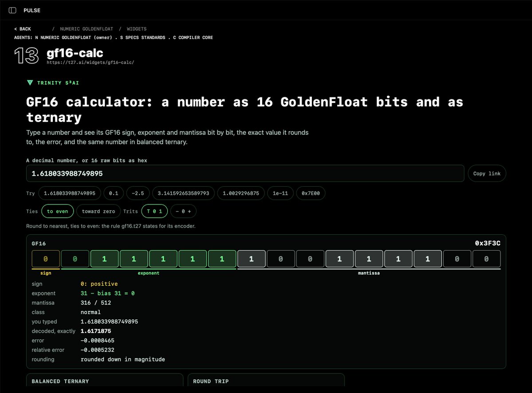This screenshot has width=532, height=393.
Task: Click the decoded value 1.6171875
Action: [x=96, y=331]
